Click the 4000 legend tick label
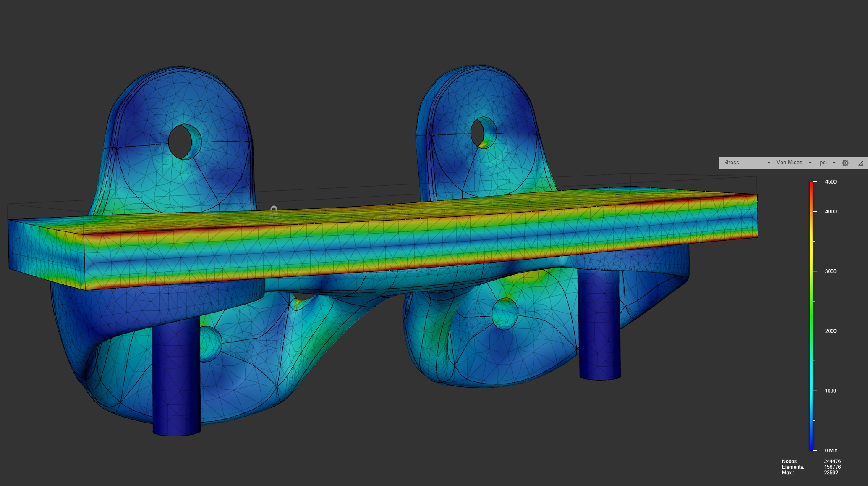The height and width of the screenshot is (486, 868). [830, 212]
